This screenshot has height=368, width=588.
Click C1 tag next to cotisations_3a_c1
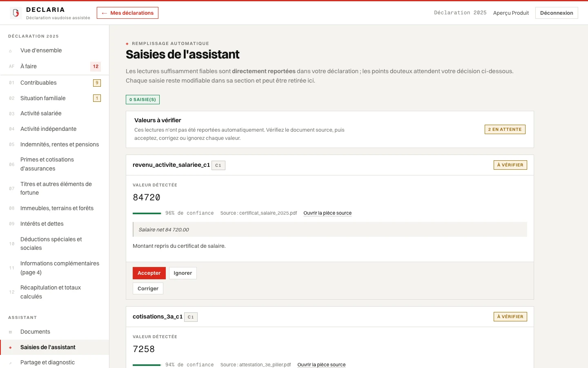[191, 317]
